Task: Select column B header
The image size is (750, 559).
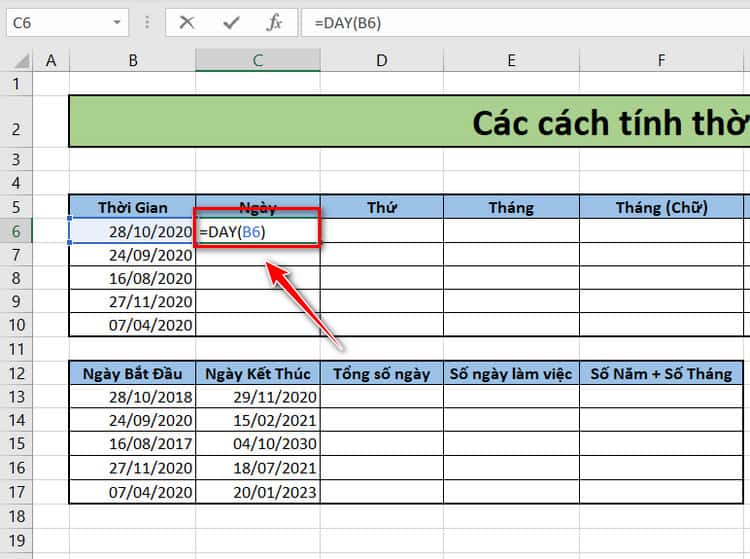Action: pyautogui.click(x=132, y=61)
